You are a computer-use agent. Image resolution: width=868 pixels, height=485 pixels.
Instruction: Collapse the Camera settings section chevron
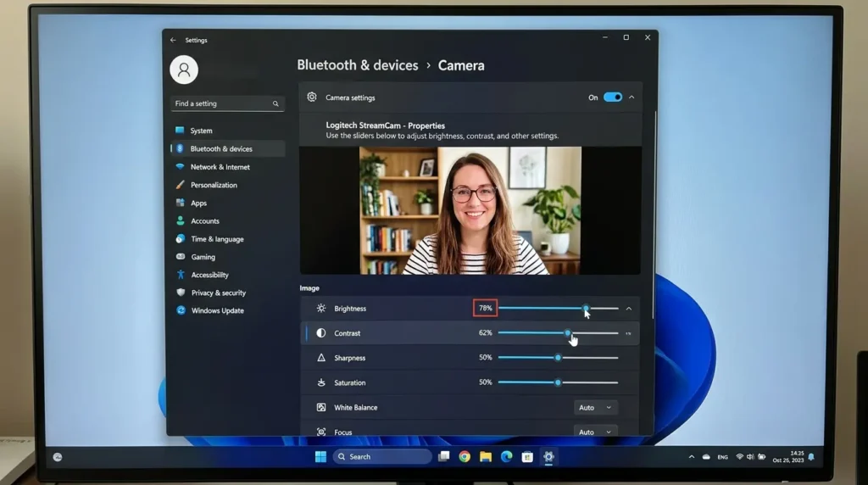click(632, 97)
